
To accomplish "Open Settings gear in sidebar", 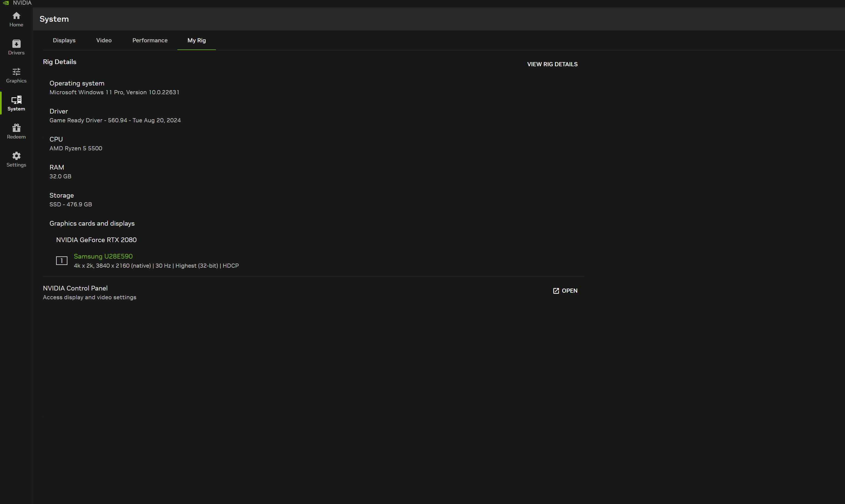I will pyautogui.click(x=16, y=160).
